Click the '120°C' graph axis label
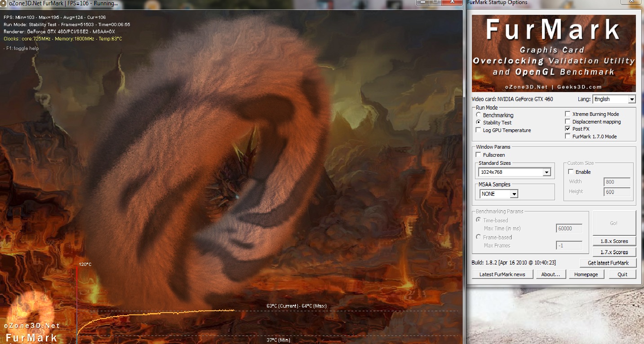This screenshot has height=344, width=644. [85, 265]
